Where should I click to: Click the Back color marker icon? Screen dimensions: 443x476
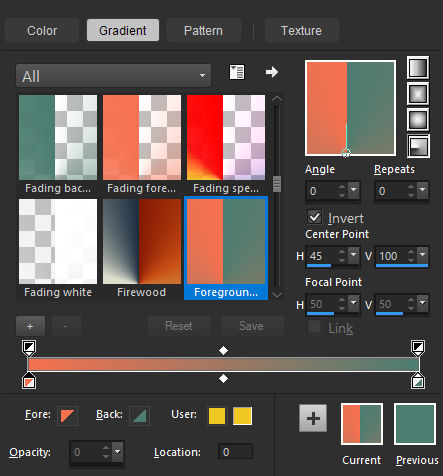139,416
